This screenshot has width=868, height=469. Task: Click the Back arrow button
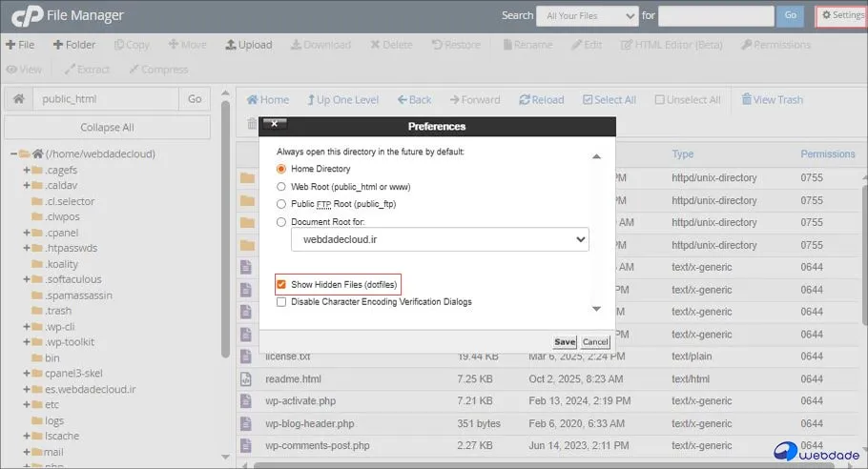pos(414,100)
